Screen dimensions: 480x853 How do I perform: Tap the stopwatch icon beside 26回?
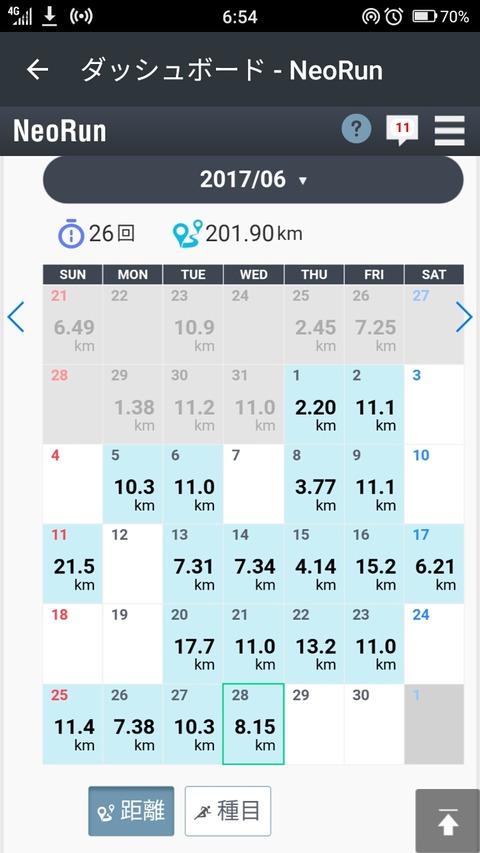pyautogui.click(x=71, y=234)
